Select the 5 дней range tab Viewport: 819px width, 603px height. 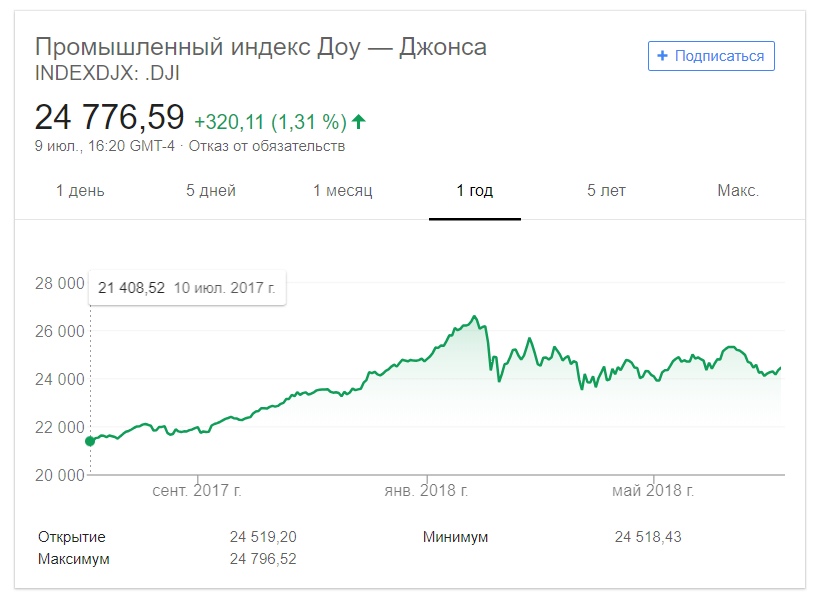[x=211, y=191]
